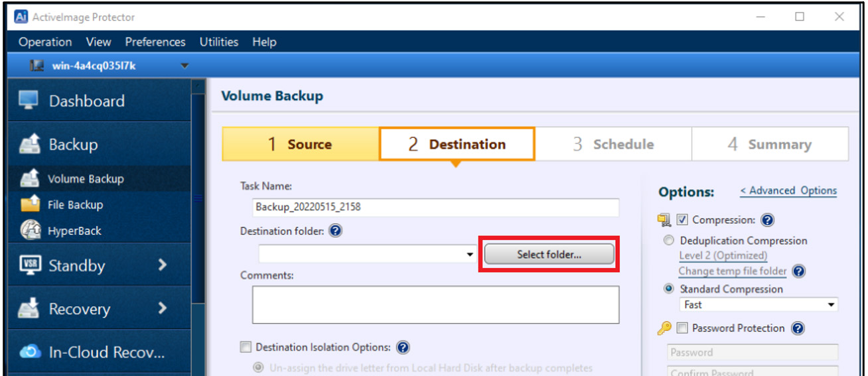This screenshot has width=868, height=376.
Task: Click into the Task Name field
Action: coord(435,207)
